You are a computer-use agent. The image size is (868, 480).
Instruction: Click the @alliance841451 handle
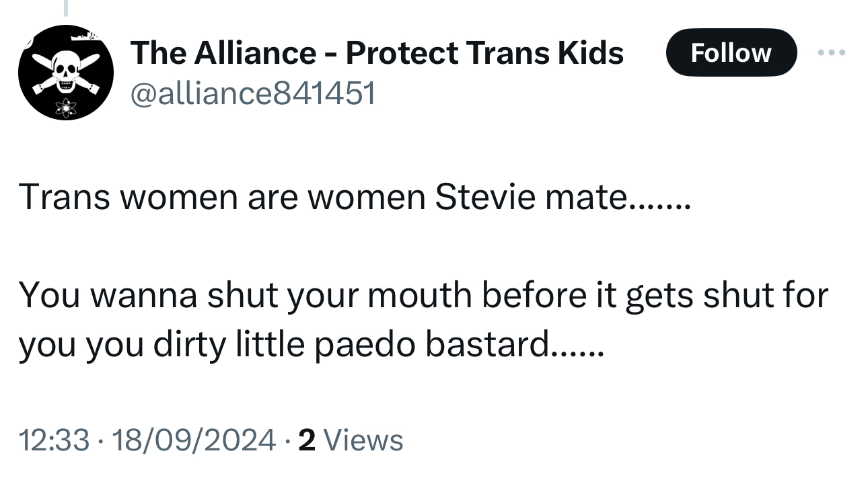point(252,95)
